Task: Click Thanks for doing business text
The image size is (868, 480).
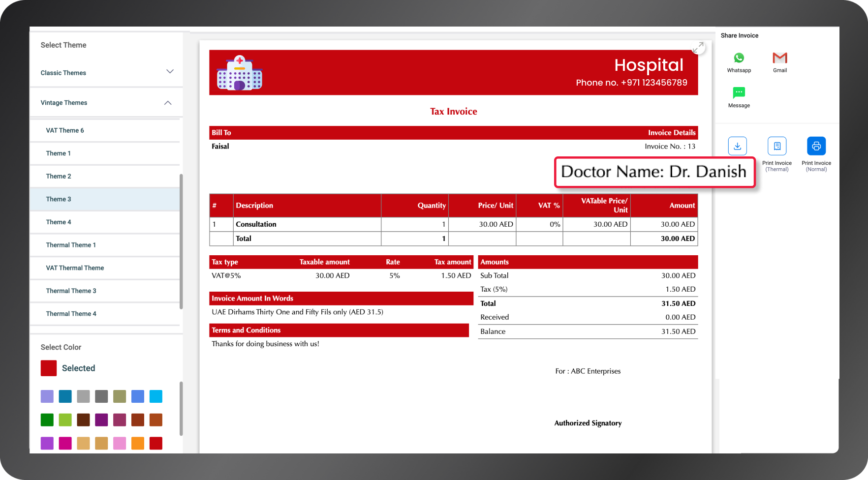Action: (265, 344)
